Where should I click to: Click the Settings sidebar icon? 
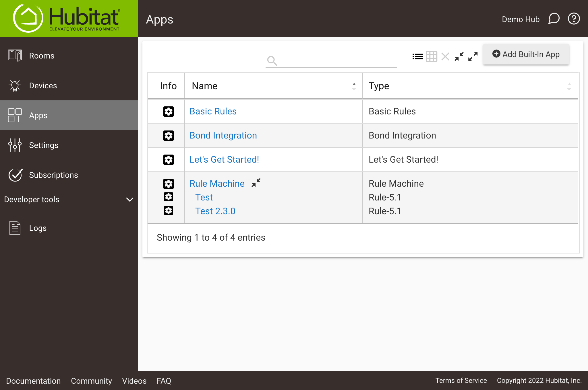[x=15, y=145]
